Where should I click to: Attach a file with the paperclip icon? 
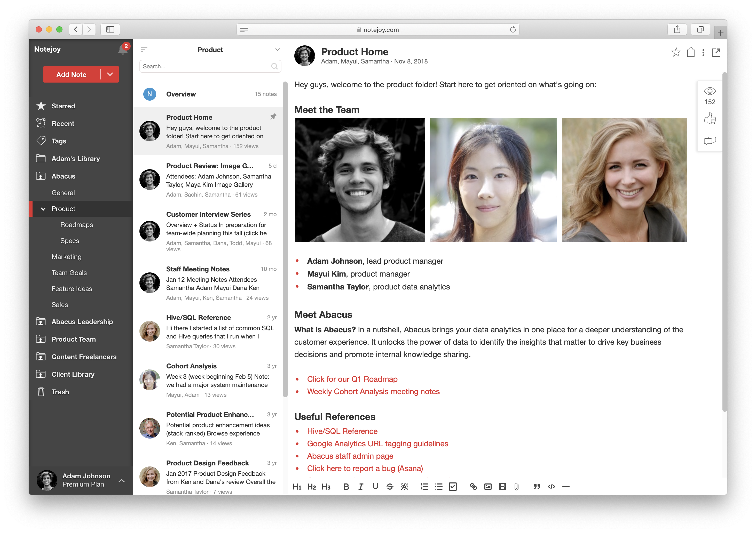515,487
